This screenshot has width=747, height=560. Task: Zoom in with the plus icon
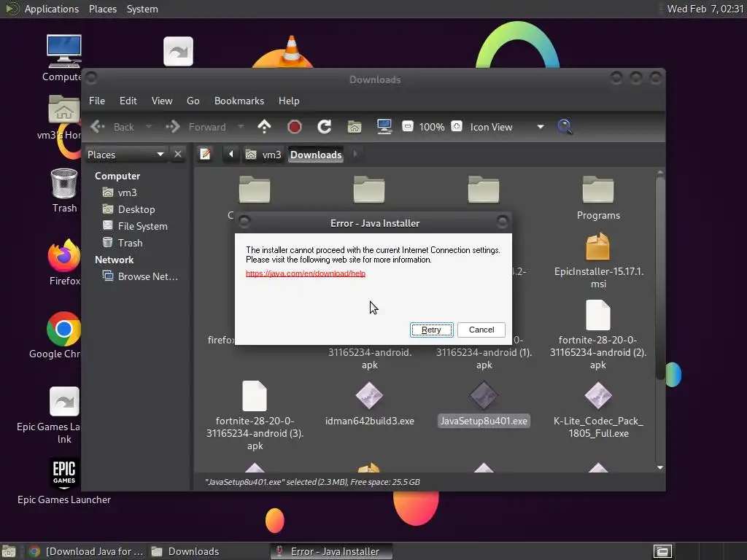click(457, 127)
